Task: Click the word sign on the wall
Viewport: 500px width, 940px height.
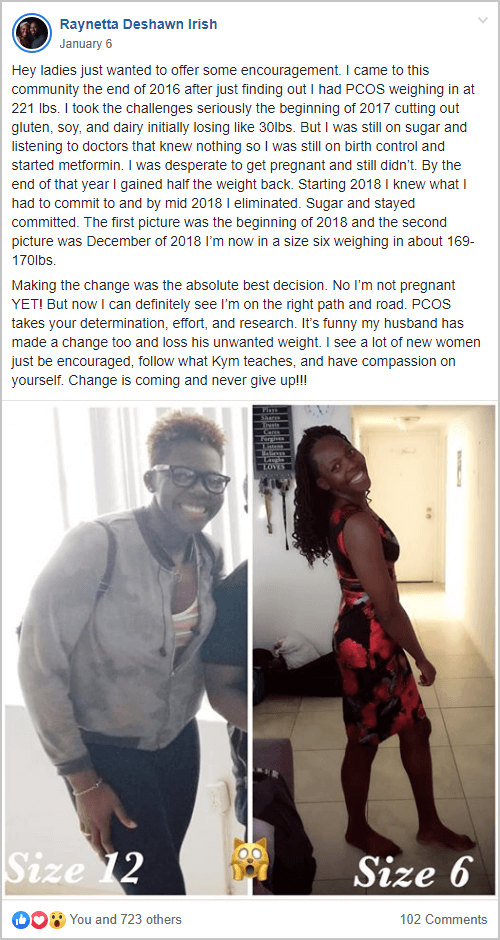Action: point(272,439)
